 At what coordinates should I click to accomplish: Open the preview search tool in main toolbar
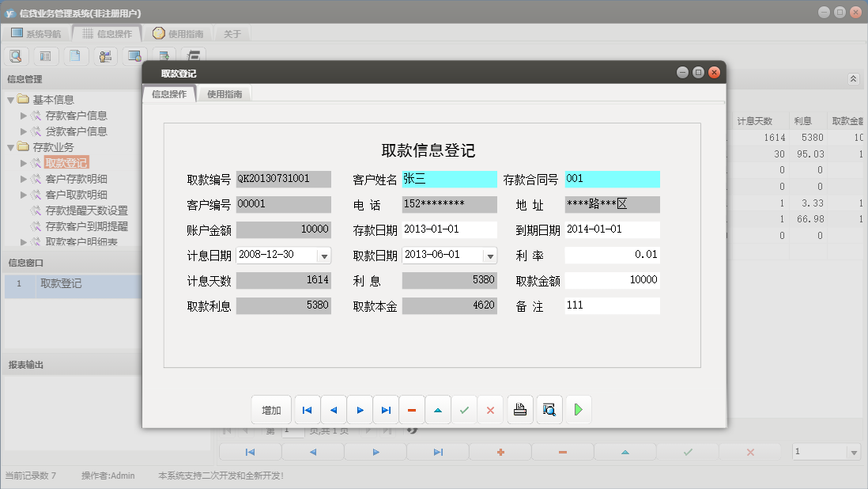point(16,55)
